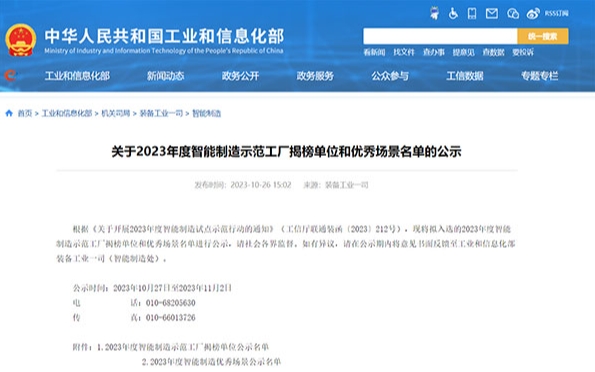The height and width of the screenshot is (372, 595).
Task: Click the national emblem logo
Action: 21,40
